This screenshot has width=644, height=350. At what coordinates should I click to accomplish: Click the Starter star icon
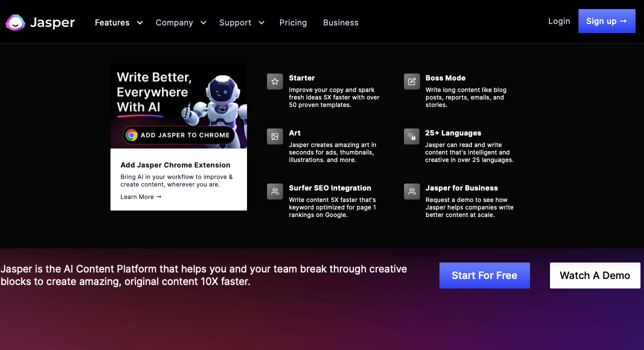click(x=275, y=81)
